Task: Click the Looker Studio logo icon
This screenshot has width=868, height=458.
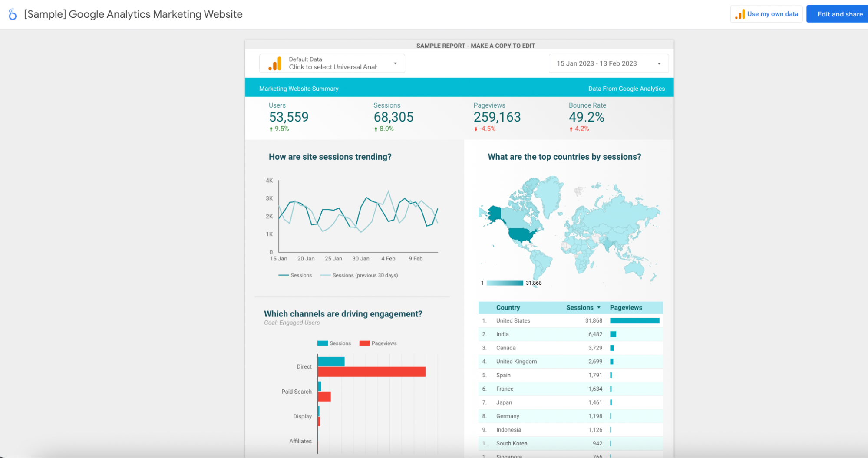Action: 13,14
